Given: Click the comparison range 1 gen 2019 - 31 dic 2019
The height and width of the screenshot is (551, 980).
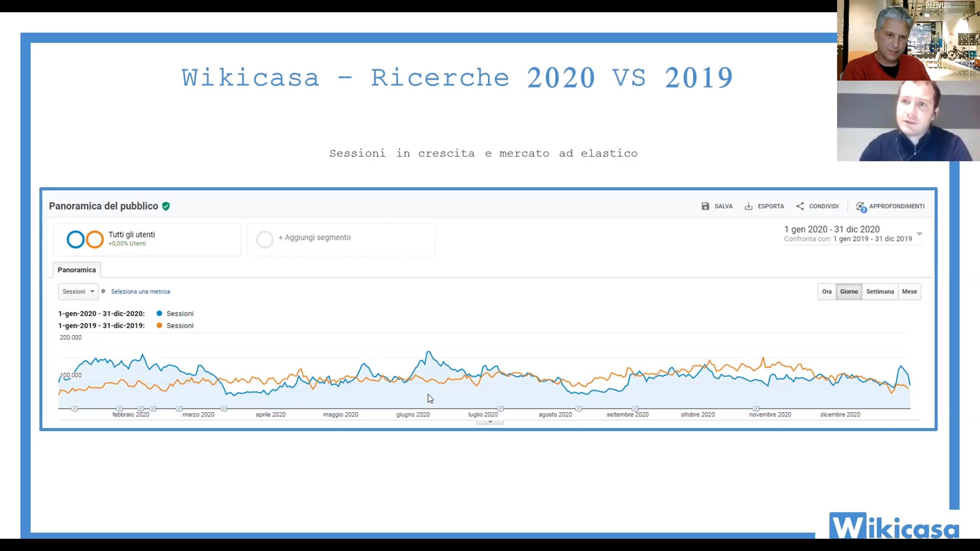Looking at the screenshot, I should (x=873, y=239).
